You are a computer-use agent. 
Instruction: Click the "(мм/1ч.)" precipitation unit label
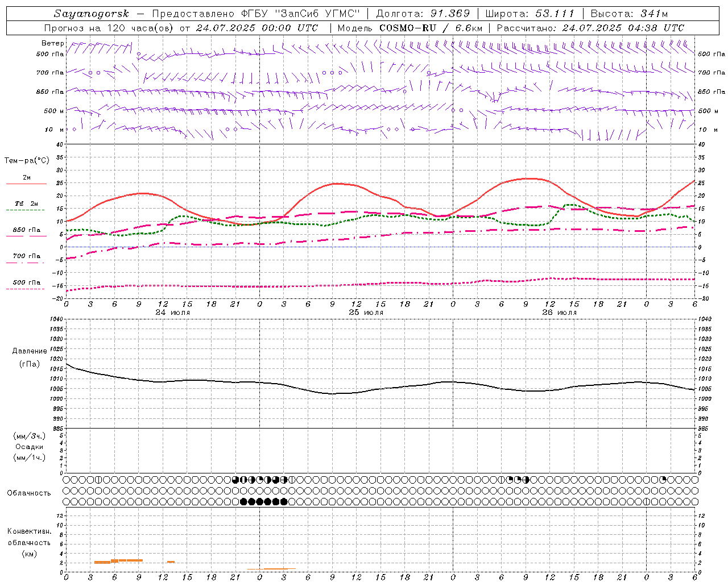(30, 458)
